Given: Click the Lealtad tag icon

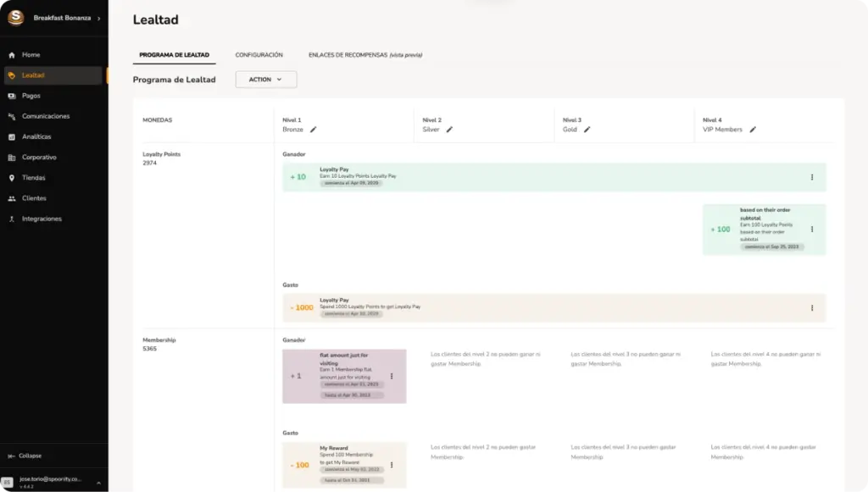Looking at the screenshot, I should (12, 75).
